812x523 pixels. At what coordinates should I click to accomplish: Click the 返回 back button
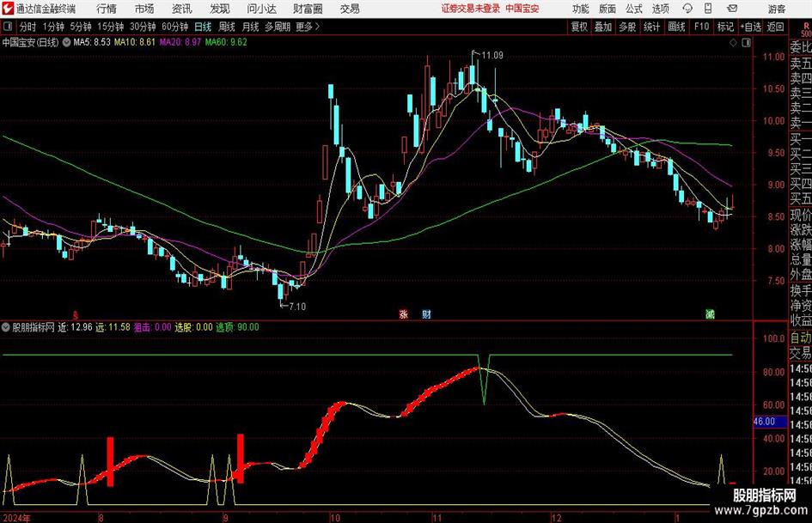775,27
